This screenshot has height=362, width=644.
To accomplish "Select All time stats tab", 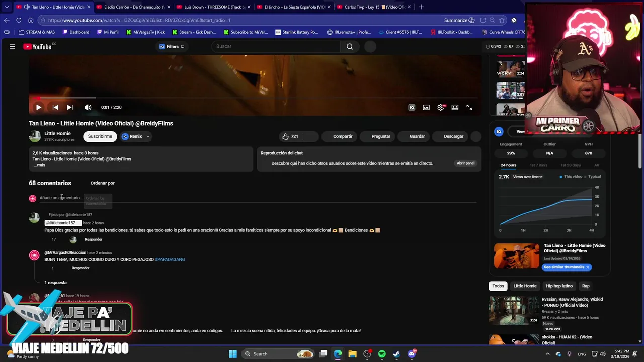I will (x=596, y=165).
